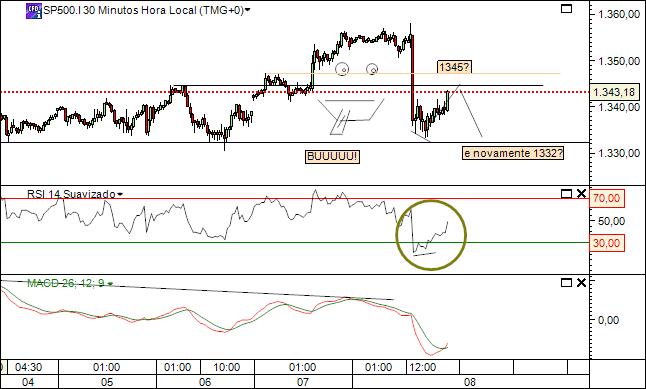
Task: Select the 'e novamente 1332?' annotation
Action: 513,153
